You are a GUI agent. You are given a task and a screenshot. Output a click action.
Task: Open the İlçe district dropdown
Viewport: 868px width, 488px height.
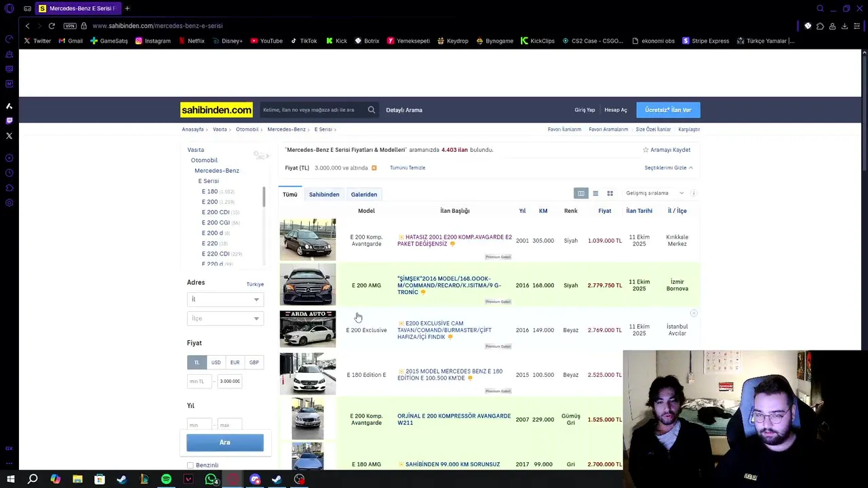225,318
